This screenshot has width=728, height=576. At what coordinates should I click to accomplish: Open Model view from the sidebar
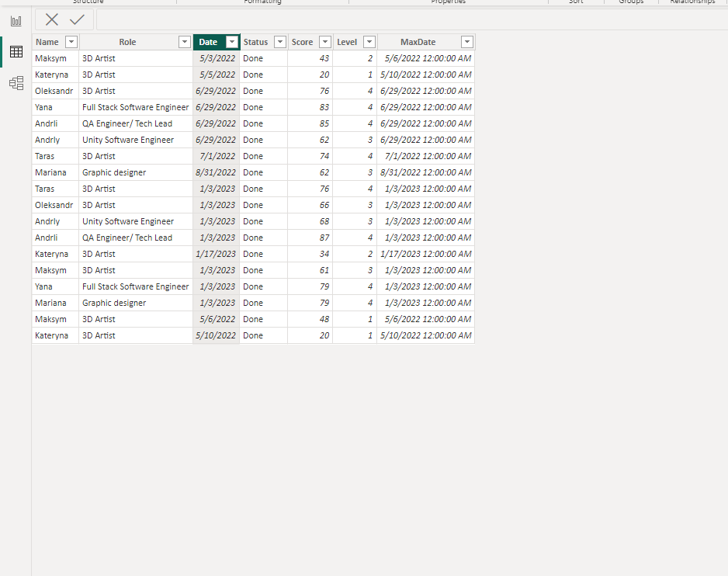pos(16,83)
